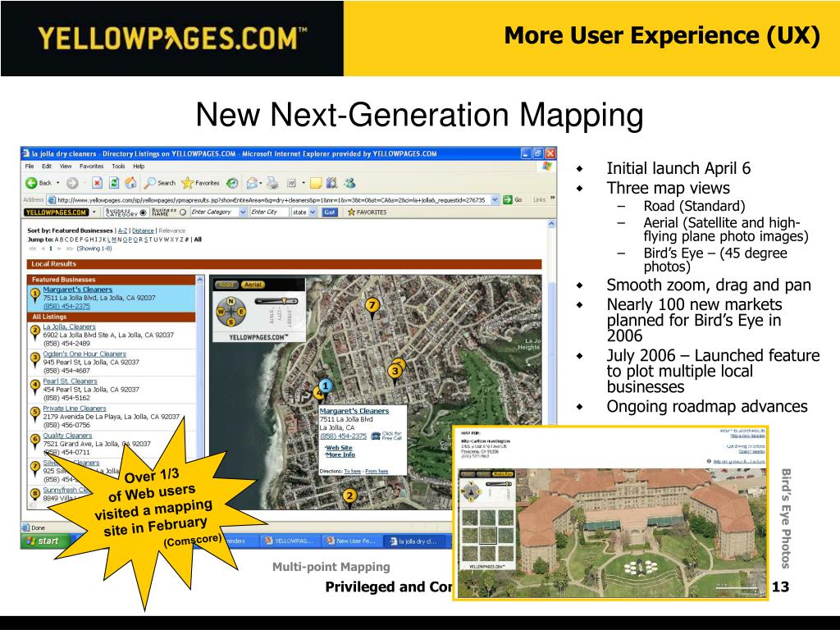
Task: Open the Edit menu
Action: [47, 166]
